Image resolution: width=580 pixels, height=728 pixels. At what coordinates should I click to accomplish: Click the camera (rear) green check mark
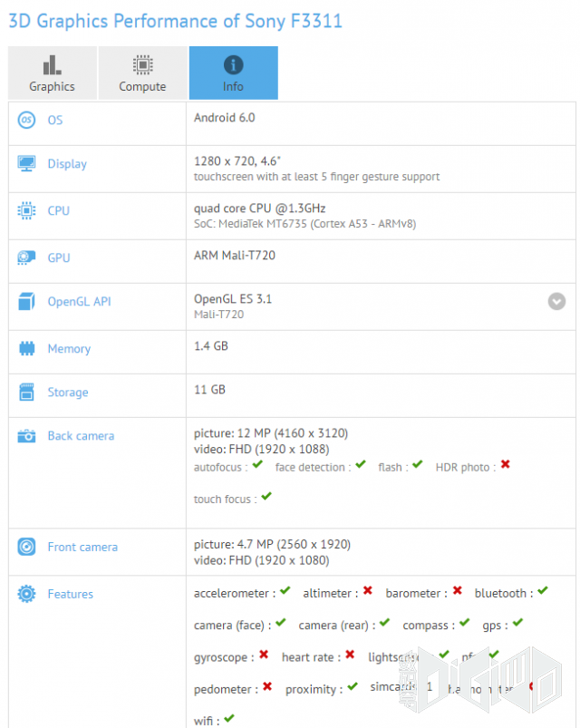tap(384, 622)
